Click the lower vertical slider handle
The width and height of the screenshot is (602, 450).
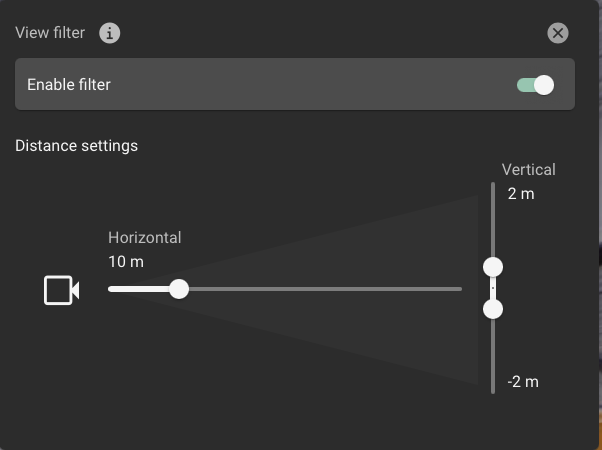(x=493, y=310)
